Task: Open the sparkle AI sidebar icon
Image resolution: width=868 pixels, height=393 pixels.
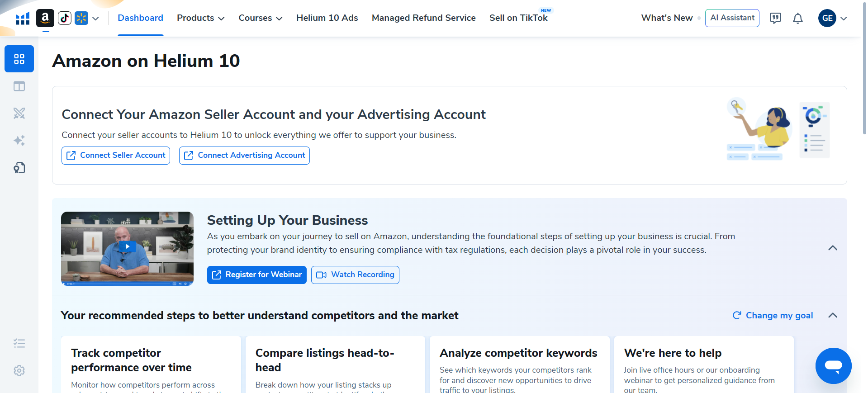Action: point(19,140)
